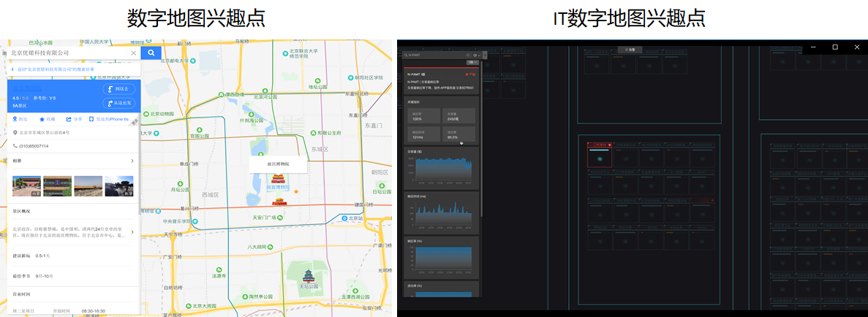868x317 pixels.
Task: Minimize the IT map window
Action: pyautogui.click(x=815, y=47)
